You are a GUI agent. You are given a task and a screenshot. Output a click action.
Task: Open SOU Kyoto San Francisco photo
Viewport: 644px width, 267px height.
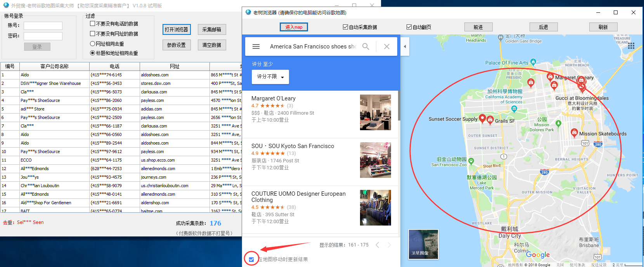click(x=376, y=160)
